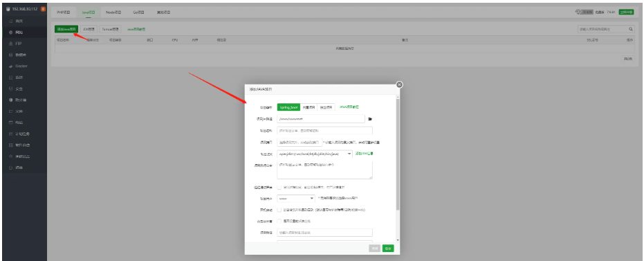The image size is (644, 261).
Task: Click the folder browse icon beside jar path
Action: pyautogui.click(x=369, y=119)
